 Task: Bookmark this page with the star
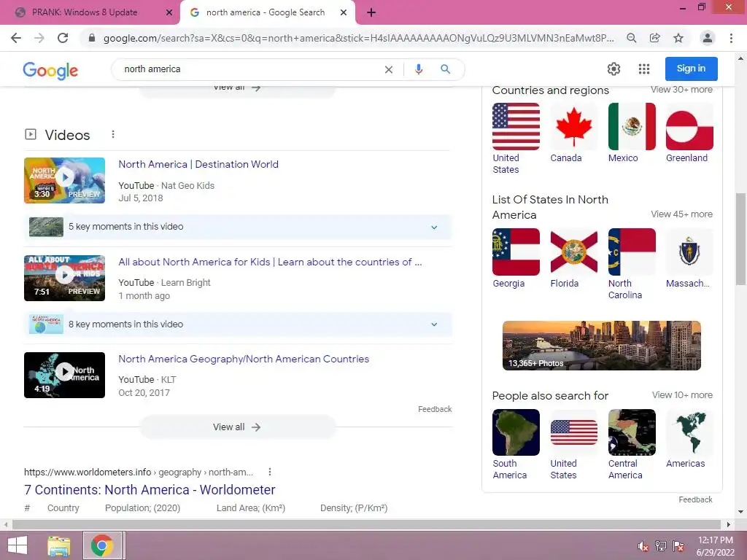pos(678,38)
